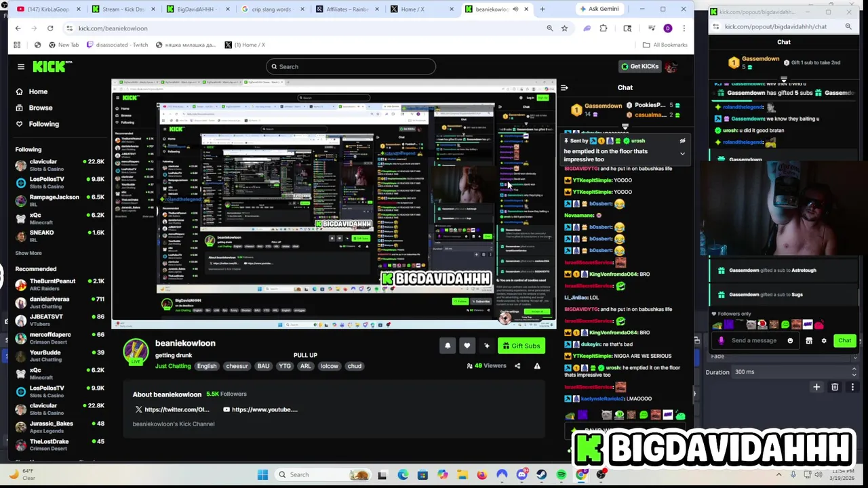Viewport: 868px width, 488px height.
Task: Click the trash delete icon below Duration
Action: pyautogui.click(x=835, y=387)
